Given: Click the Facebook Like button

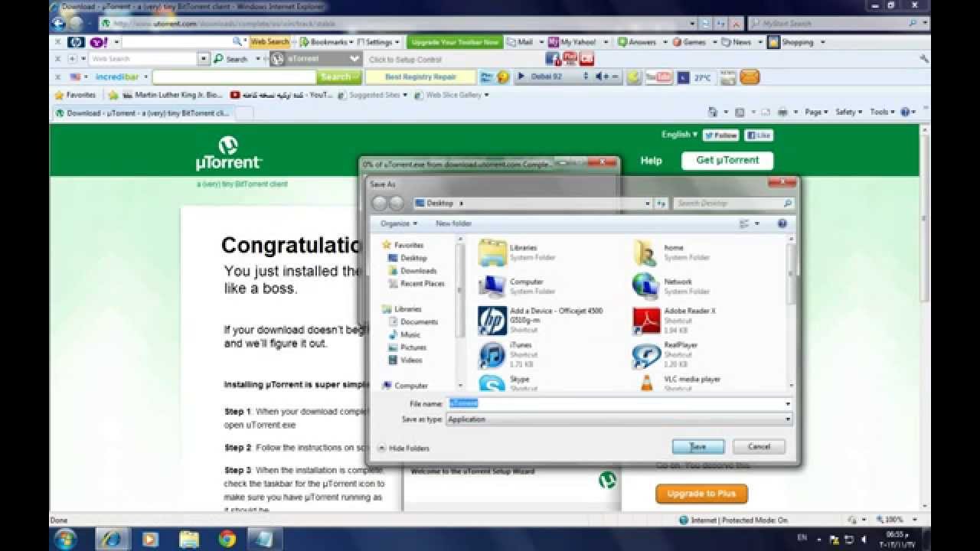Looking at the screenshot, I should 759,135.
